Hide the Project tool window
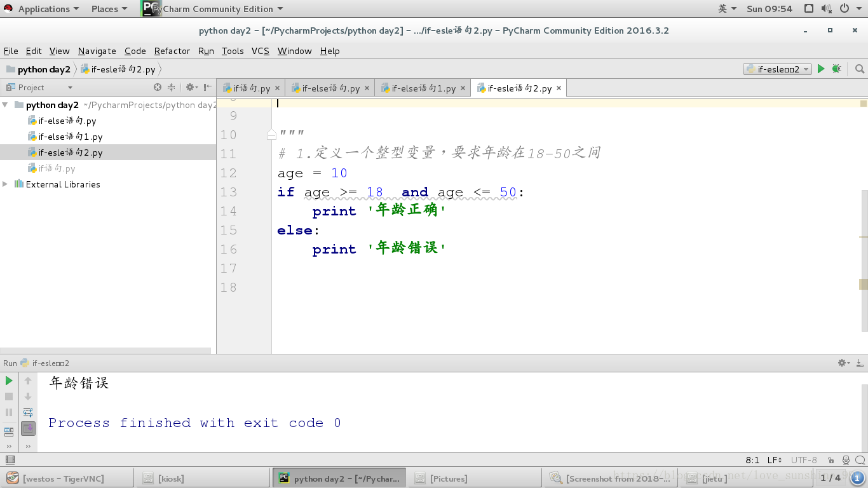This screenshot has height=488, width=868. point(208,87)
